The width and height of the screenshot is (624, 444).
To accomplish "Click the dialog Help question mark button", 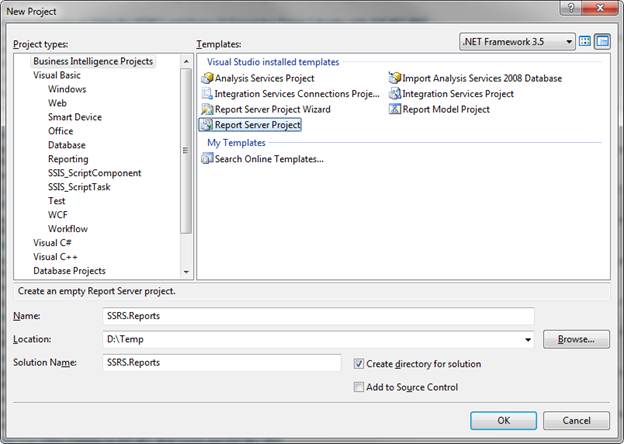I will coord(571,8).
